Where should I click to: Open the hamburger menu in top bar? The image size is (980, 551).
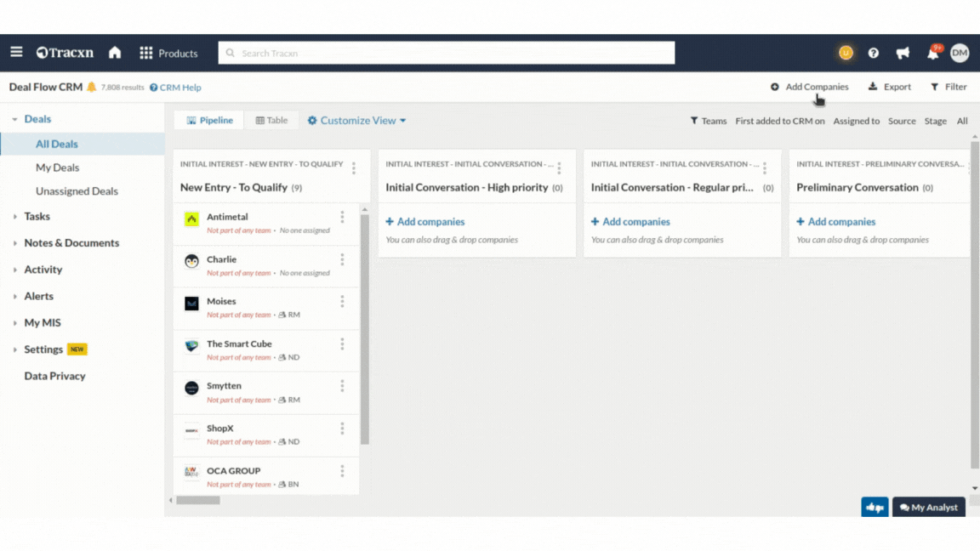pos(16,53)
